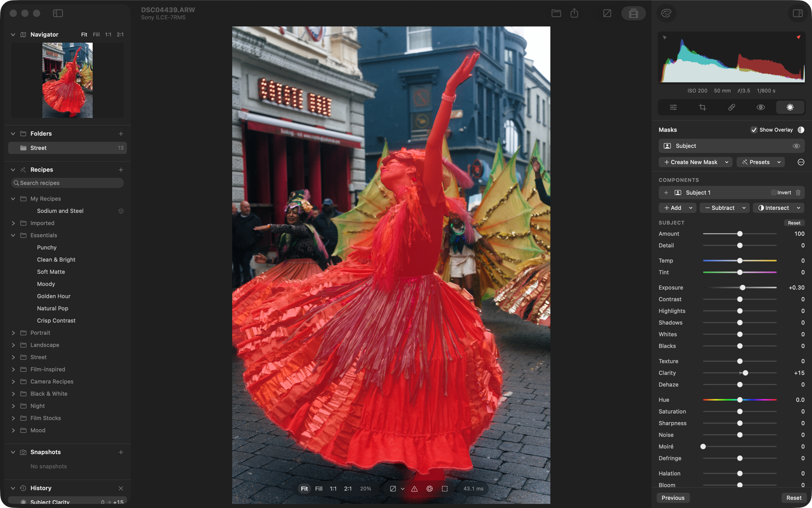This screenshot has width=812, height=508.
Task: Set Navigator zoom to Fill
Action: pos(96,35)
